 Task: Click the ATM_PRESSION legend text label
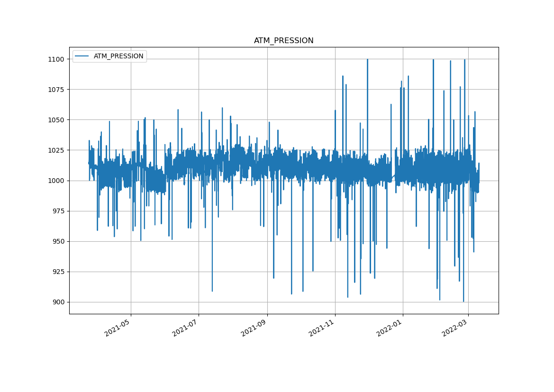click(x=118, y=56)
